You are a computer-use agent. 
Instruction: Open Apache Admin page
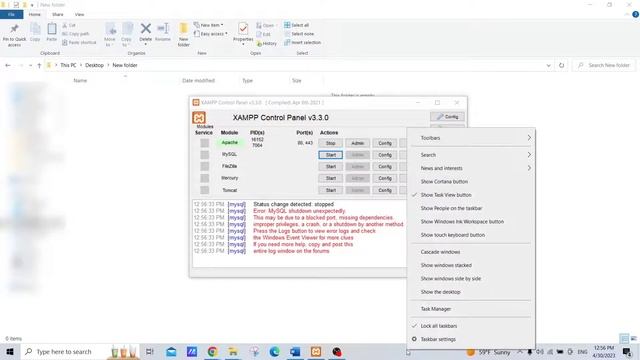coord(358,143)
